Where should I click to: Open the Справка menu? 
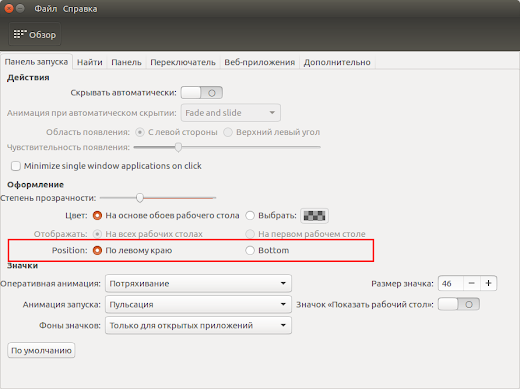coord(80,9)
